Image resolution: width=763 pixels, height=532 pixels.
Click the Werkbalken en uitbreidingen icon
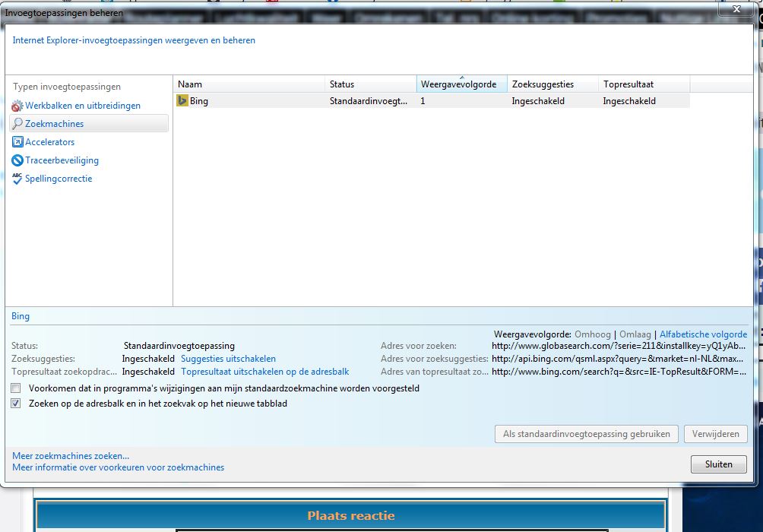tap(17, 106)
